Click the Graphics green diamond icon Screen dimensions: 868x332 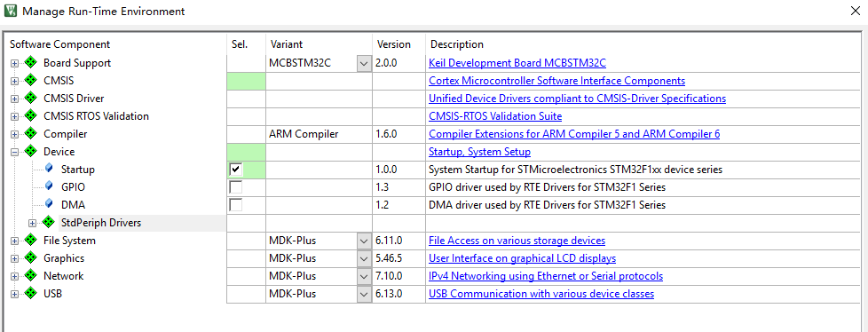click(x=30, y=257)
